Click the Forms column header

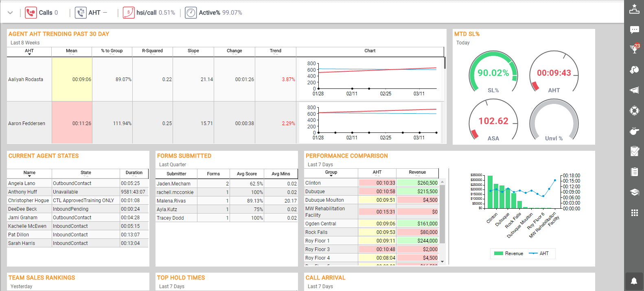(x=213, y=174)
